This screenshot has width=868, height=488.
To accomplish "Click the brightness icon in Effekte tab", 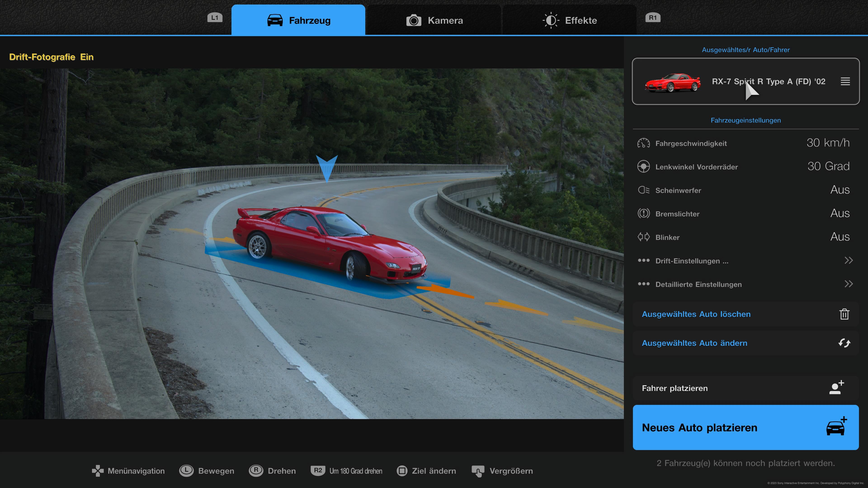I will (x=551, y=20).
